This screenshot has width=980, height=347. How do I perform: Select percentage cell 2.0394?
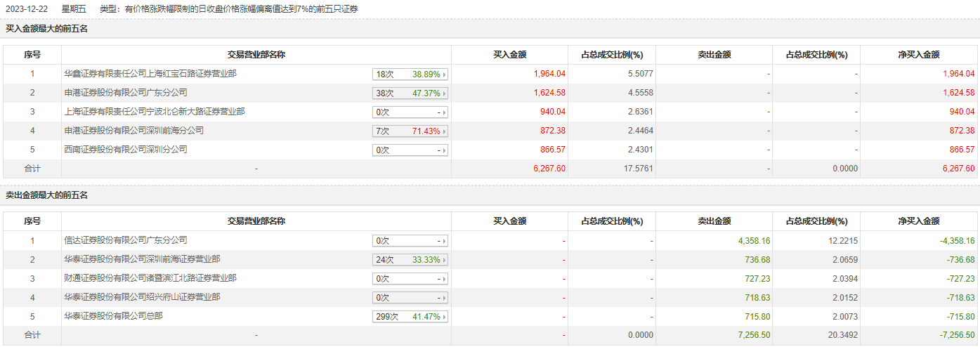[844, 277]
